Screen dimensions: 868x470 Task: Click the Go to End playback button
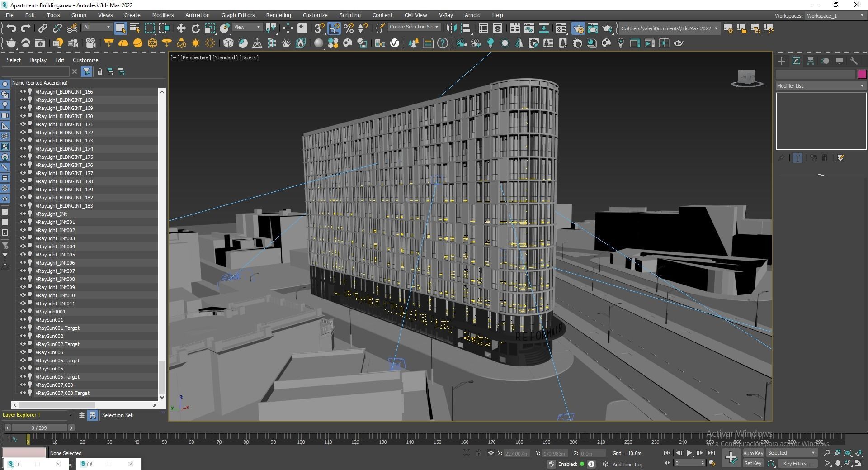click(711, 453)
